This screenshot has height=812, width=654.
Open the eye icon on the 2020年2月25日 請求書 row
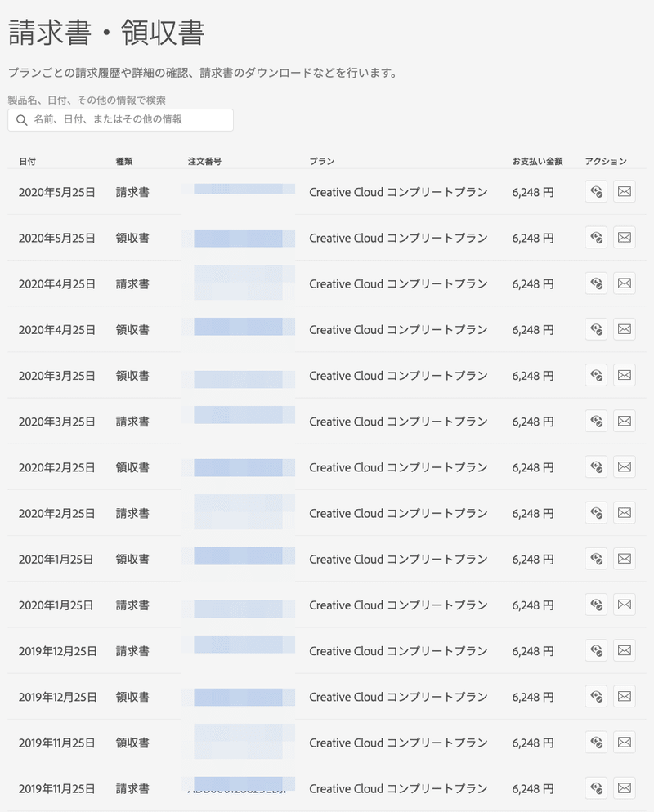(x=595, y=512)
